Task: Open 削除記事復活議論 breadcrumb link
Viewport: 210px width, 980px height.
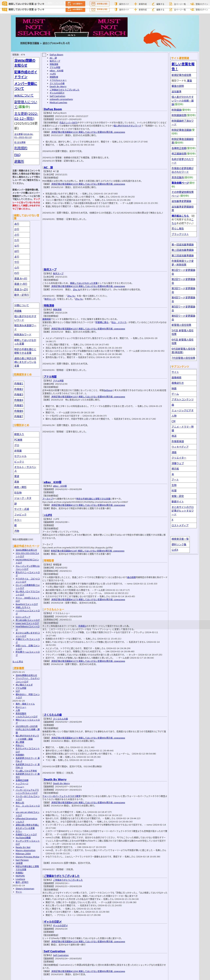Action: 30,43
